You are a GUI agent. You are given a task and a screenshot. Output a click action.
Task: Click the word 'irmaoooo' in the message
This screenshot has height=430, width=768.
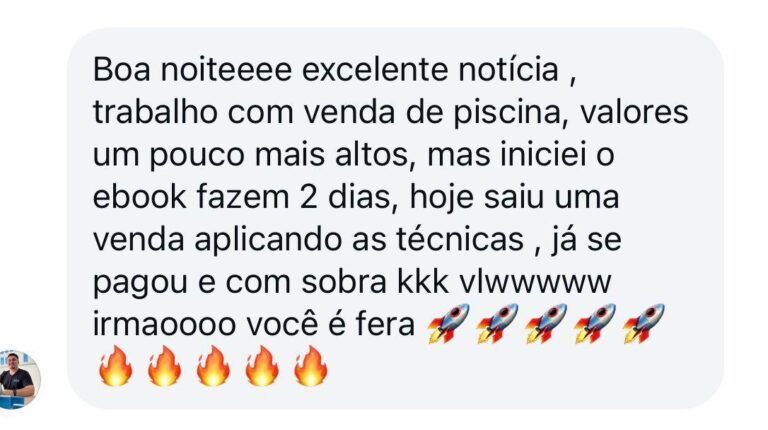[x=164, y=325]
